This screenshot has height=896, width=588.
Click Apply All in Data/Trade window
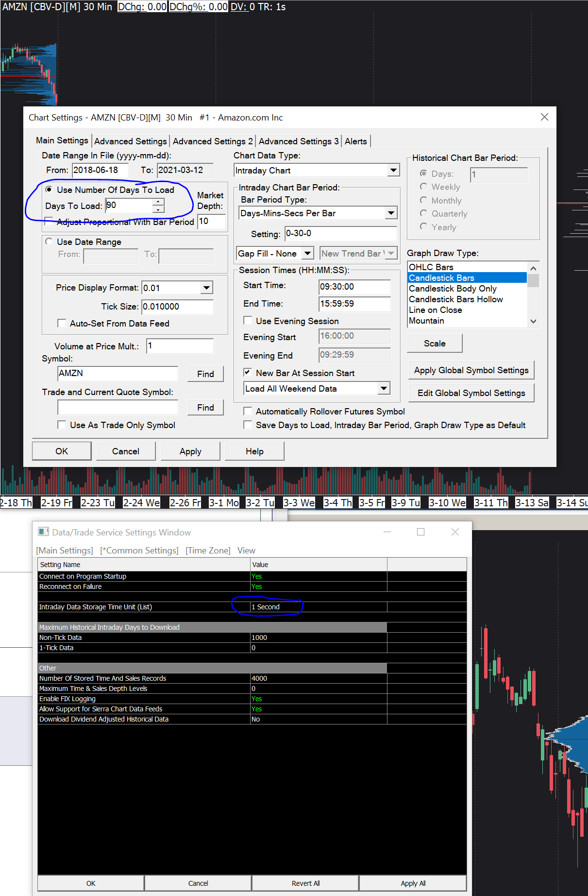click(x=413, y=883)
